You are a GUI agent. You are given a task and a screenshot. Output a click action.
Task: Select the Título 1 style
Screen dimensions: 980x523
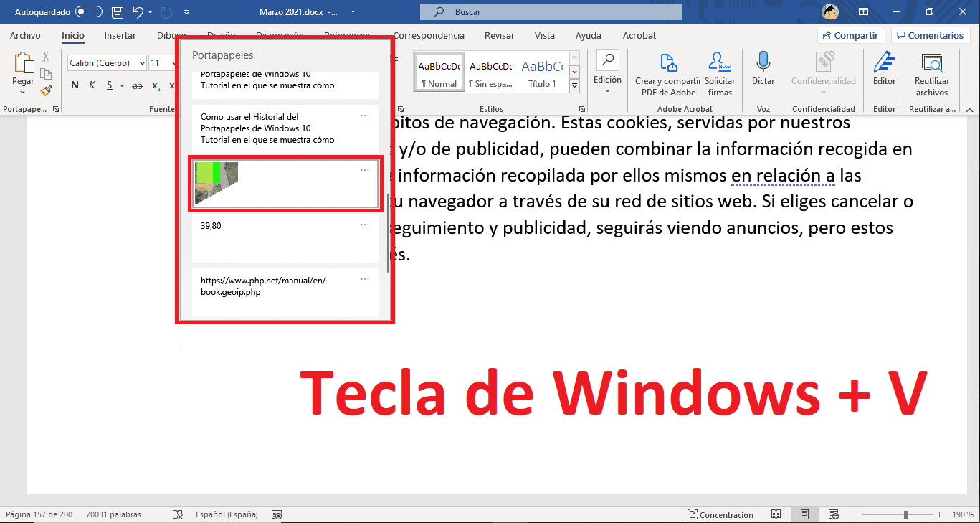[542, 71]
